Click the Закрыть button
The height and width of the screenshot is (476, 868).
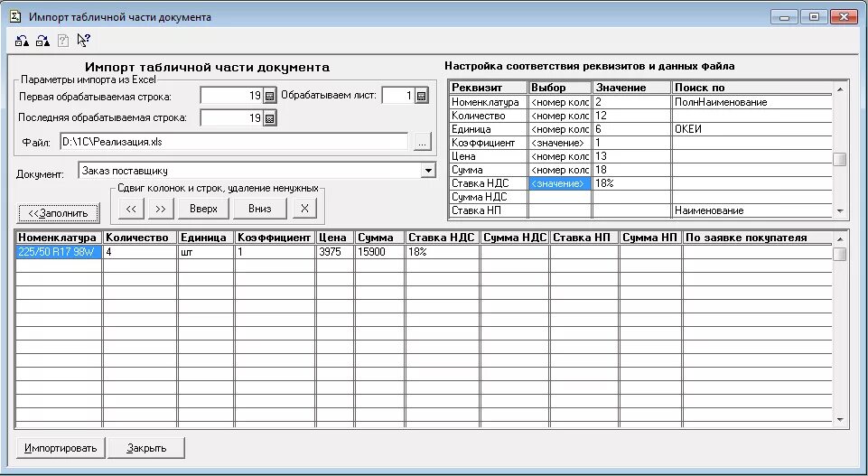146,448
